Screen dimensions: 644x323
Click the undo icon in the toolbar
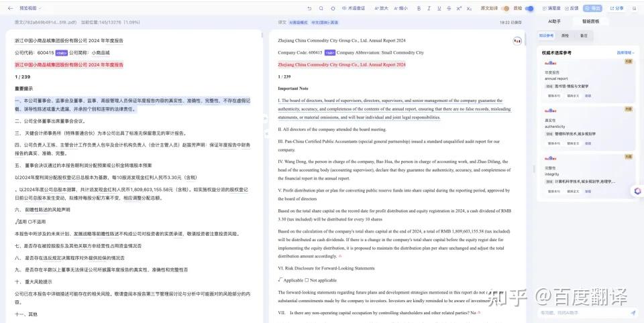309,8
